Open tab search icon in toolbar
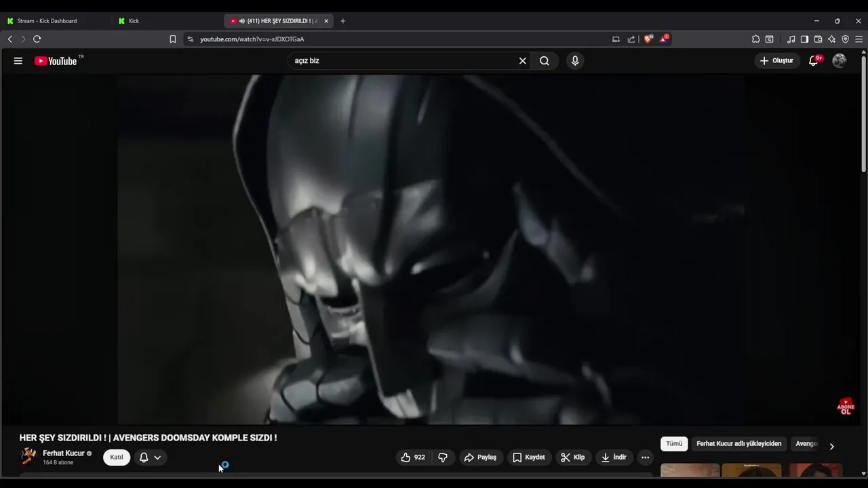 (770, 39)
